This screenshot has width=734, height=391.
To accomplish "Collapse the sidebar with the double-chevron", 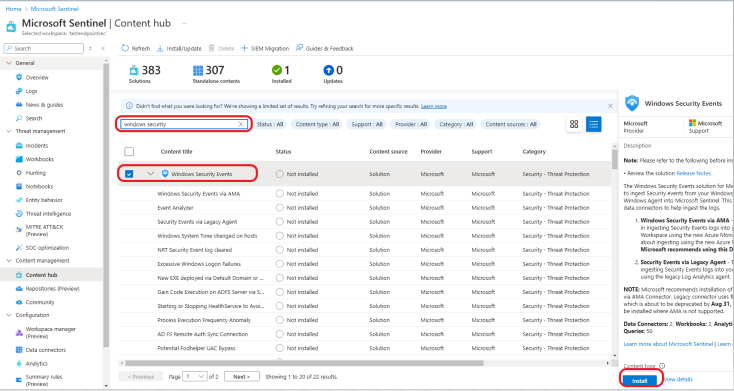I will [x=103, y=48].
